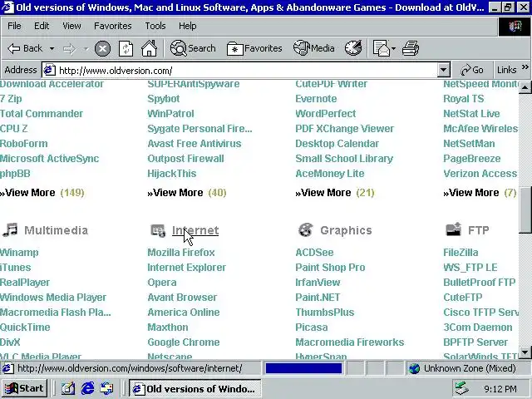This screenshot has width=532, height=399.
Task: Click View More (21) link
Action: 335,193
